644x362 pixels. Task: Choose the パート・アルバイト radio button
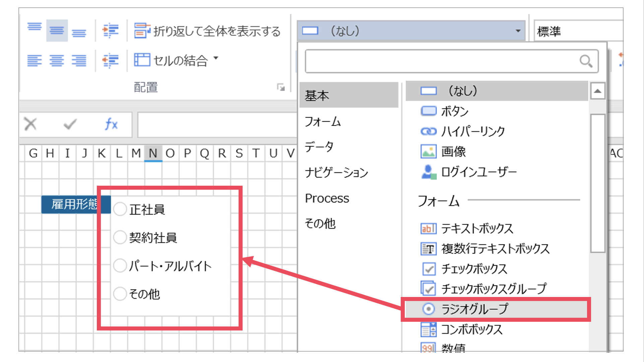coord(120,265)
